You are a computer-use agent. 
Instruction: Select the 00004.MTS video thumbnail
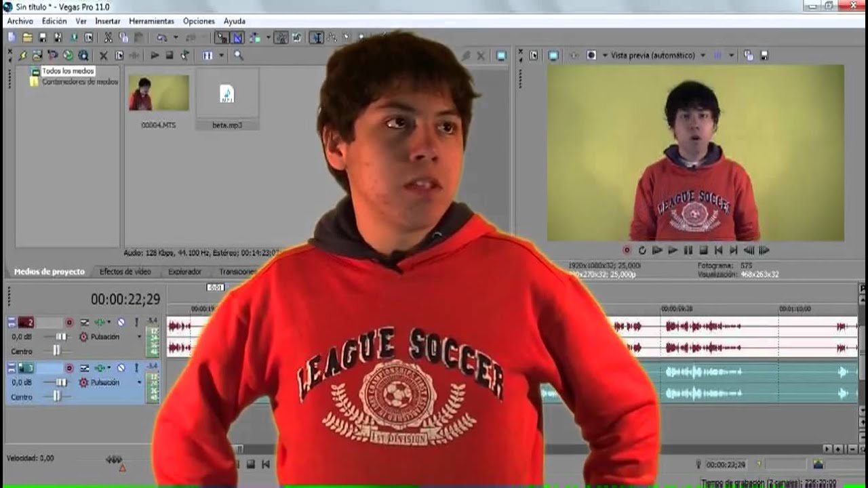point(159,93)
